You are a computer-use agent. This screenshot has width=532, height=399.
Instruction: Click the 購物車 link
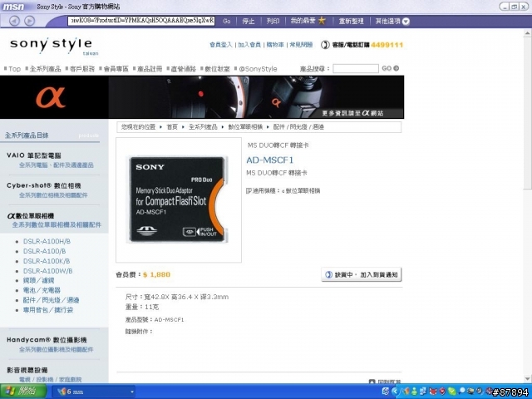275,45
